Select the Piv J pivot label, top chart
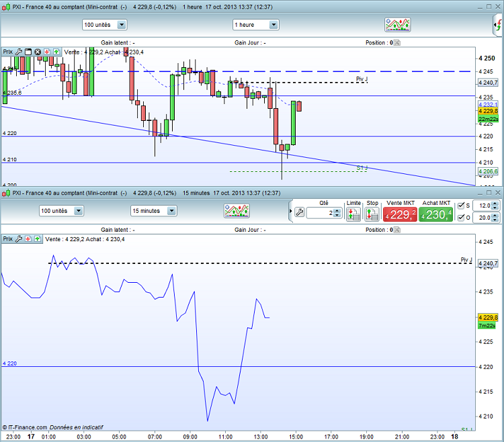The image size is (504, 442). (362, 79)
